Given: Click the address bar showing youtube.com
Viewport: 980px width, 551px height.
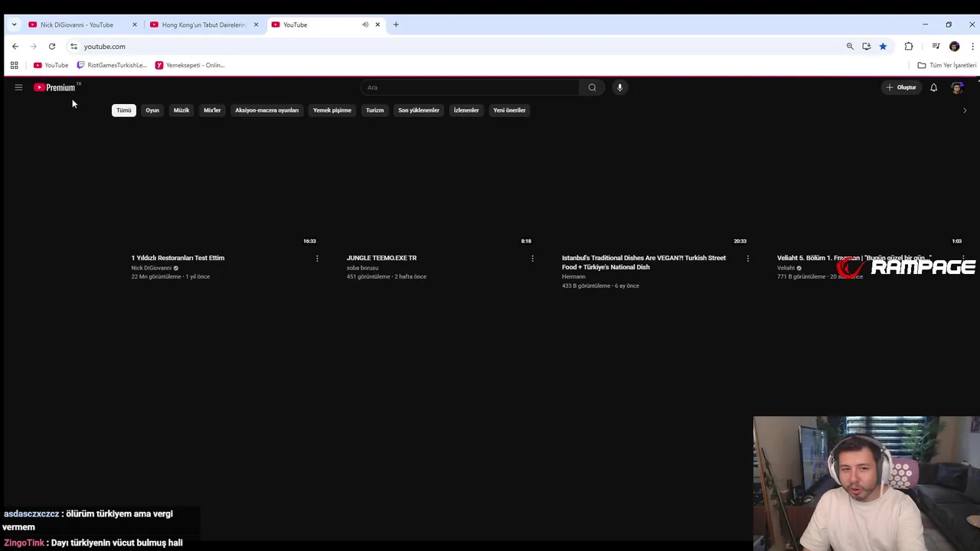Looking at the screenshot, I should 459,47.
